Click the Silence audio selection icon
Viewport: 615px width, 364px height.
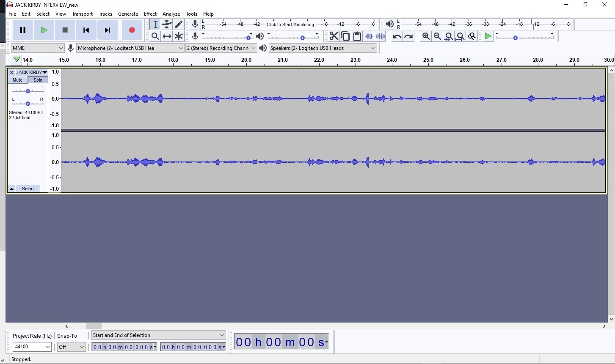tap(381, 36)
